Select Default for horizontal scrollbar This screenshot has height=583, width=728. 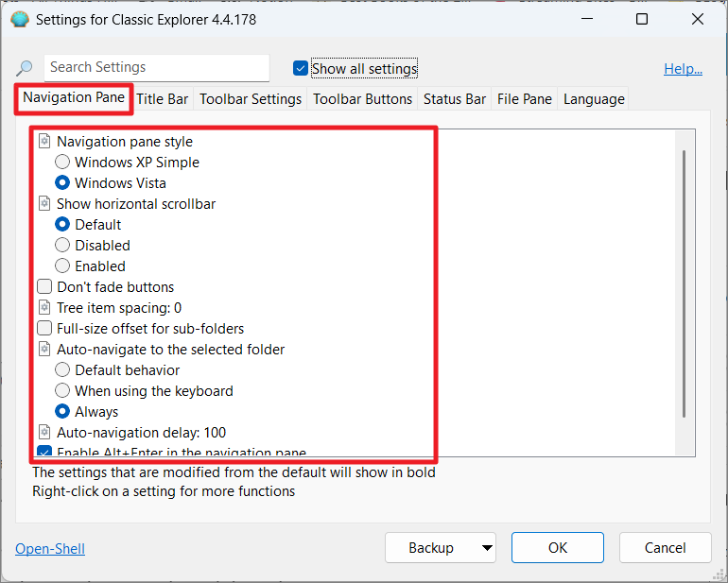62,224
